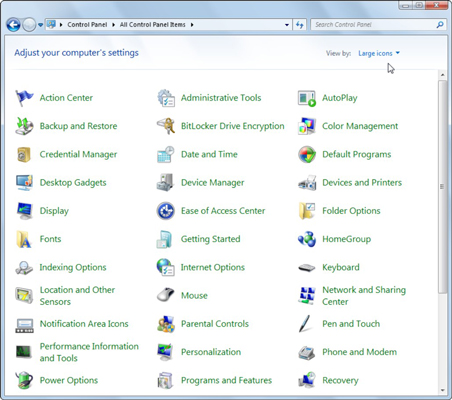This screenshot has height=400, width=452.
Task: Click the Power Options battery icon
Action: coord(24,380)
